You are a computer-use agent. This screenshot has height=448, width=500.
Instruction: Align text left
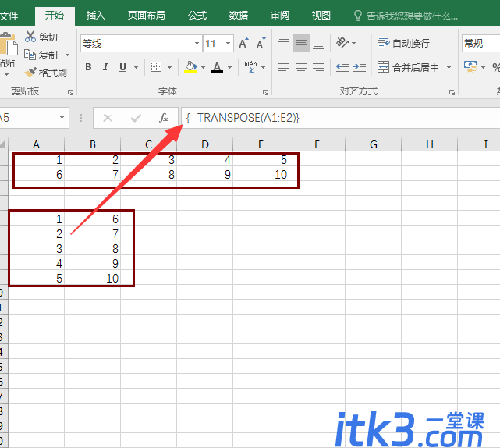(x=283, y=67)
